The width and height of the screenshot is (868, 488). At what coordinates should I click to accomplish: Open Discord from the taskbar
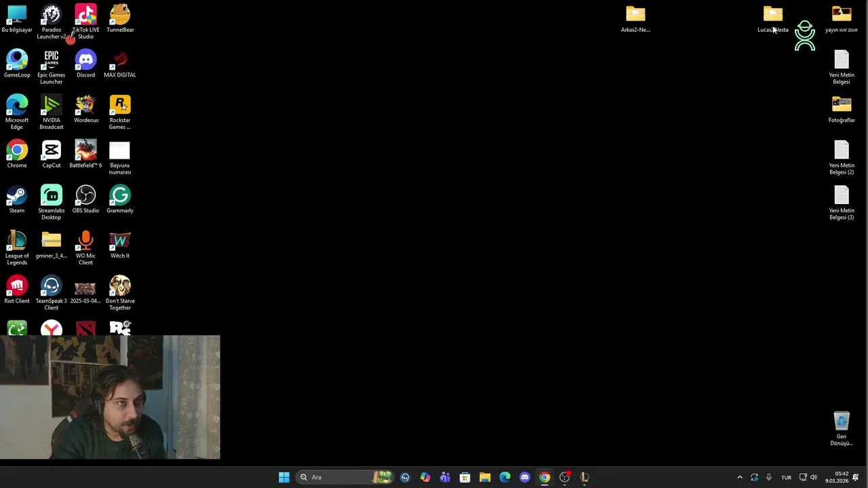pyautogui.click(x=525, y=477)
